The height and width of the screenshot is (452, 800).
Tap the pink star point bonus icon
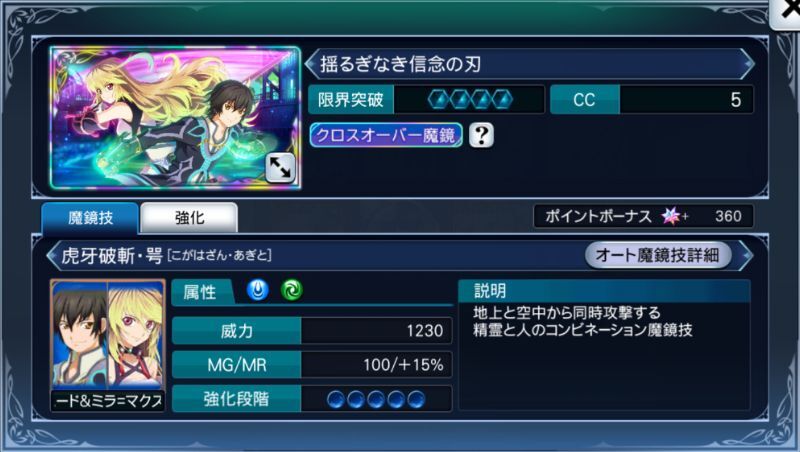[x=671, y=216]
